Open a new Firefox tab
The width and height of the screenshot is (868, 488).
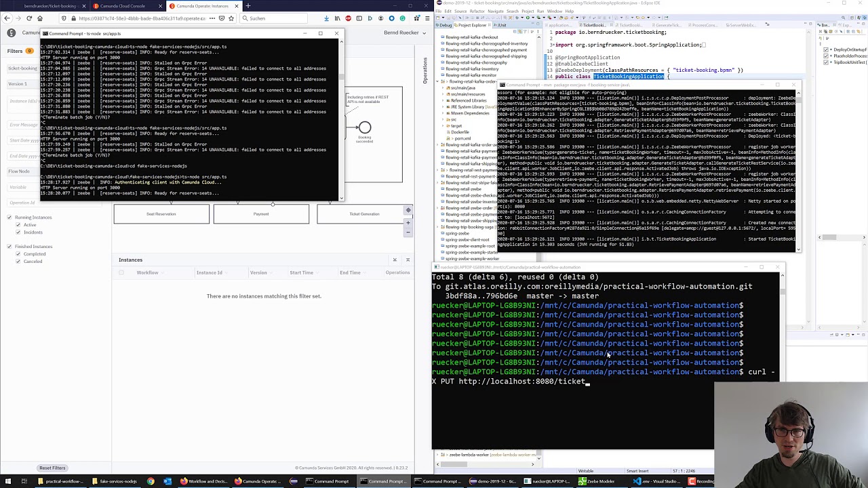click(x=248, y=6)
